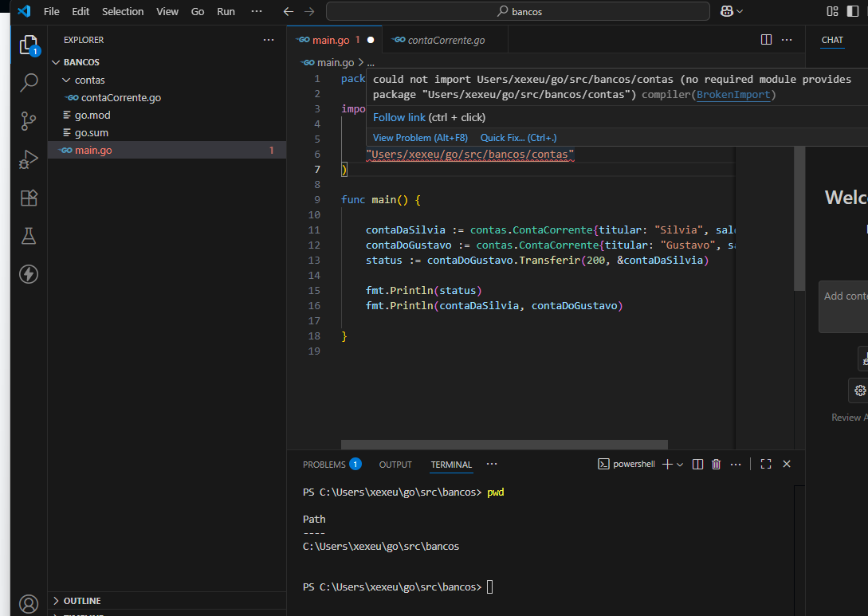Open the File menu
Screen dimensions: 868x616
click(x=52, y=11)
